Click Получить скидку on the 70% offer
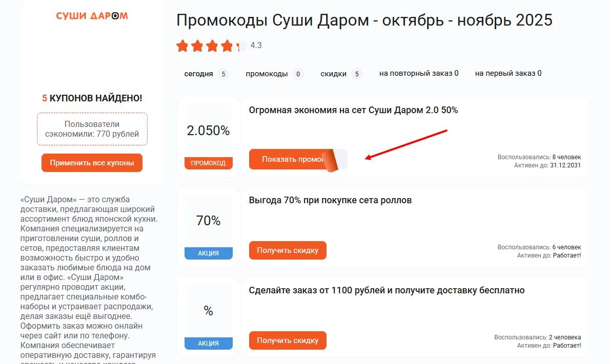 pos(288,250)
